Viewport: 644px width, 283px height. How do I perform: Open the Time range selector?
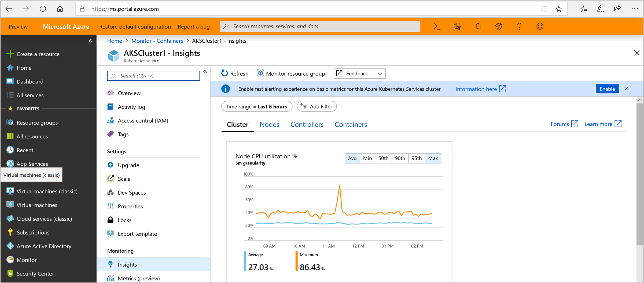(256, 107)
